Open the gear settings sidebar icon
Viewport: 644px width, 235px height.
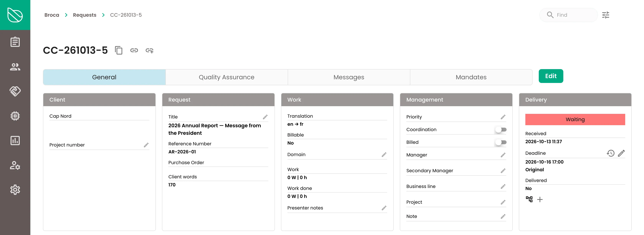[x=15, y=190]
